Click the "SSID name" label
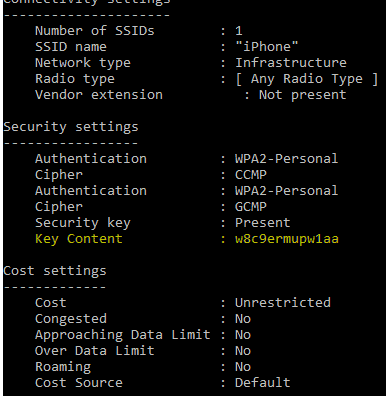The image size is (387, 396). click(x=71, y=47)
